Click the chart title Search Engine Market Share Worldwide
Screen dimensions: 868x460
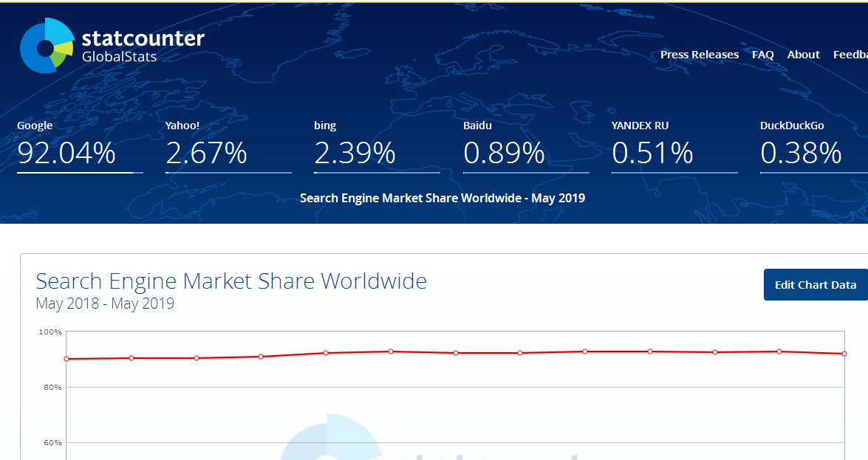point(231,281)
